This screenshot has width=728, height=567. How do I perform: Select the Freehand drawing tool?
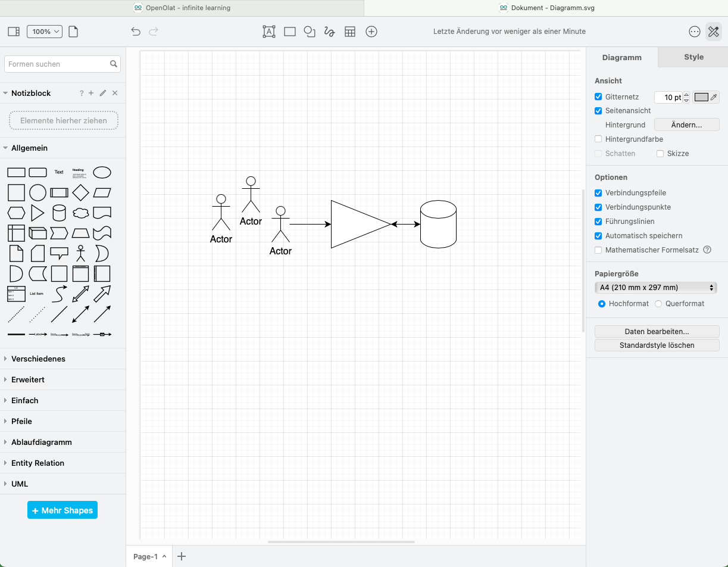329,32
